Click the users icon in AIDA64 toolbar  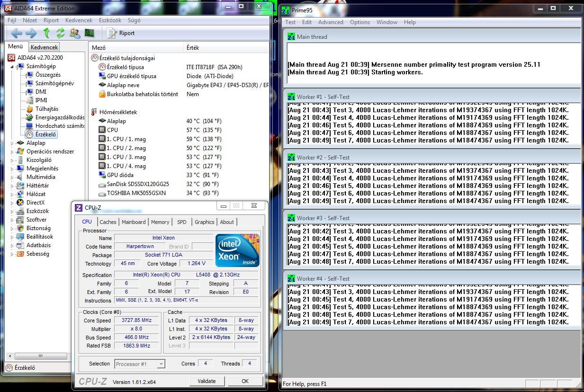[x=75, y=33]
